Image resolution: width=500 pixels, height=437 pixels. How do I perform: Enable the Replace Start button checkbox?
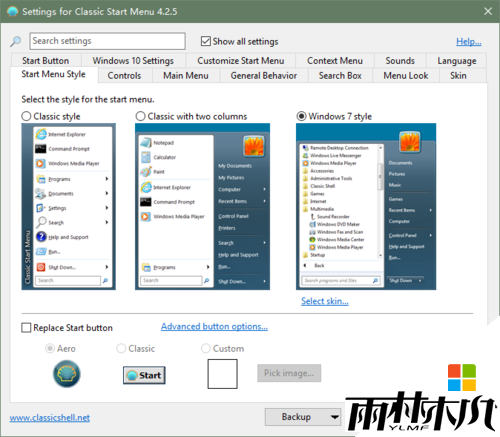point(26,328)
